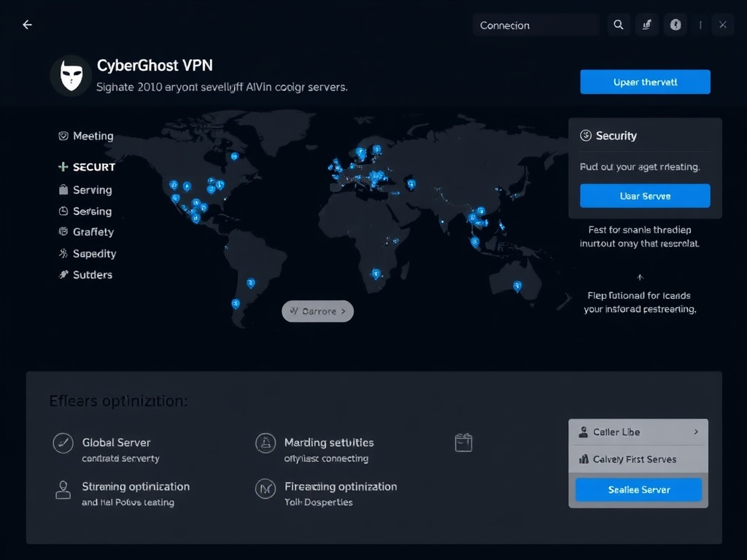Open Sapedity in the sidebar
Screen dimensions: 747x560
point(88,253)
